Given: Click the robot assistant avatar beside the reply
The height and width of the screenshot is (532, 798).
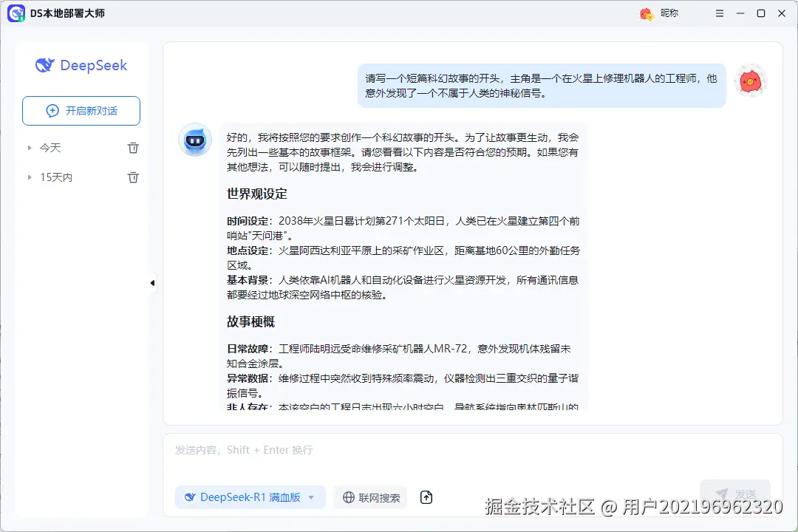Looking at the screenshot, I should [195, 140].
